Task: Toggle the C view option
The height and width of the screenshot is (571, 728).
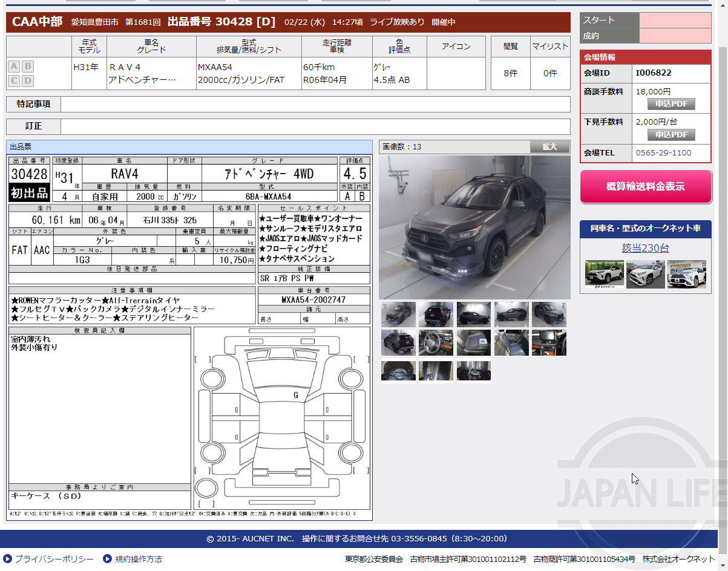Action: tap(13, 80)
